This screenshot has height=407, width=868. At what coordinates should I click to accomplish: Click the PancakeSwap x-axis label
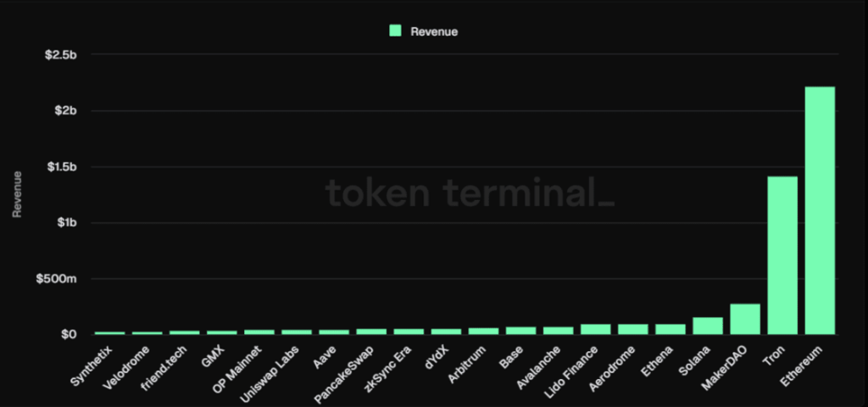tap(344, 374)
